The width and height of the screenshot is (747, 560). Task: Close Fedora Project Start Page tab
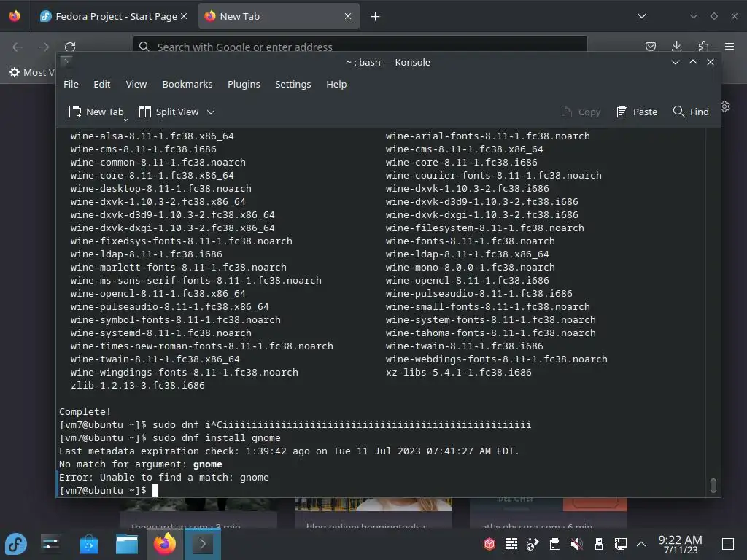184,16
